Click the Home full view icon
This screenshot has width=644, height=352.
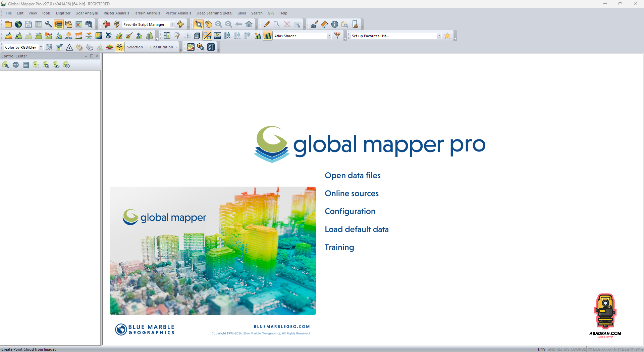tap(249, 24)
